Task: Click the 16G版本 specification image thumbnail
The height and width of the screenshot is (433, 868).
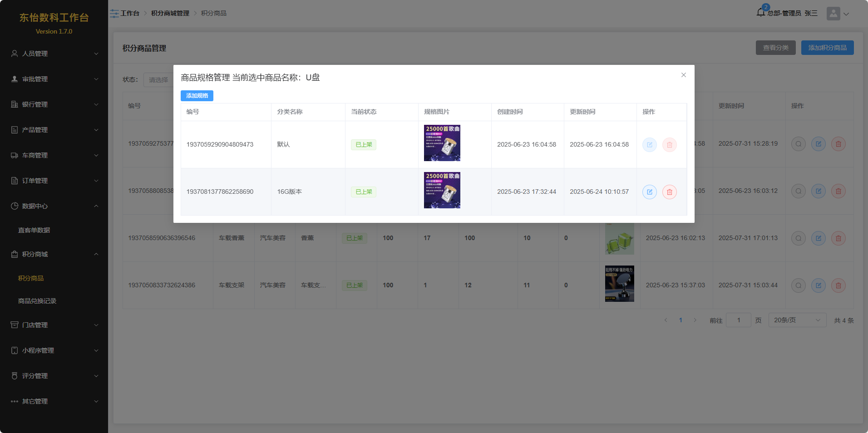Action: [442, 190]
